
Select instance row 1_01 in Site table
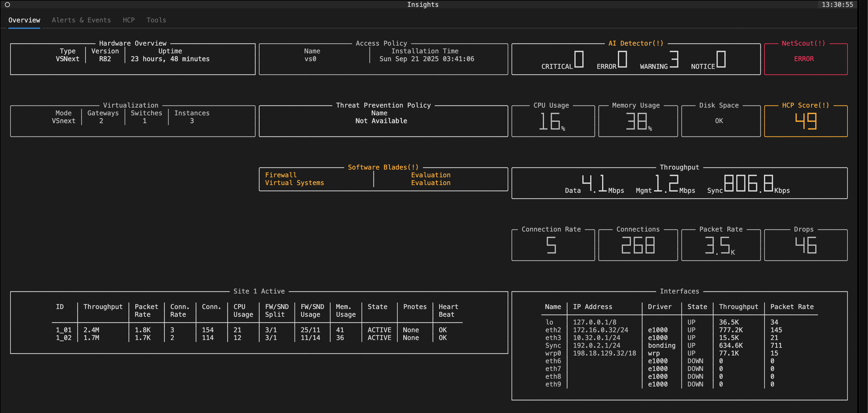(x=64, y=330)
